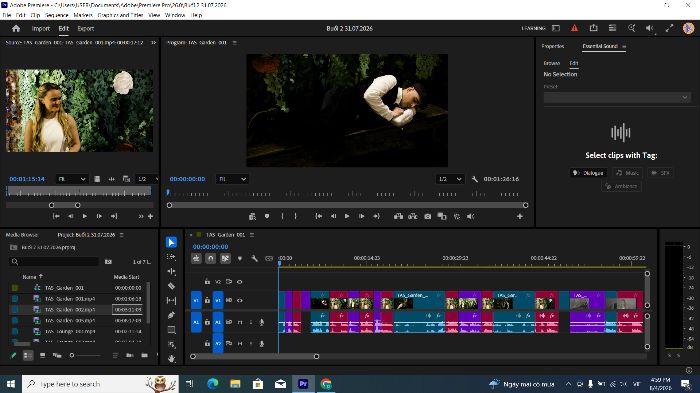The width and height of the screenshot is (700, 393).
Task: Toggle V1 source patching button
Action: coord(196,301)
